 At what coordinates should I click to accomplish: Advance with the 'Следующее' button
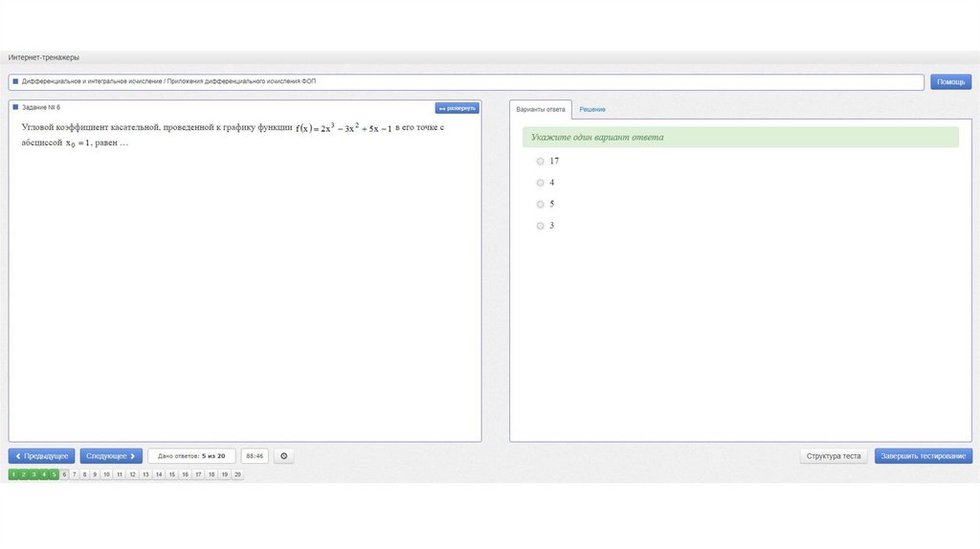(111, 456)
